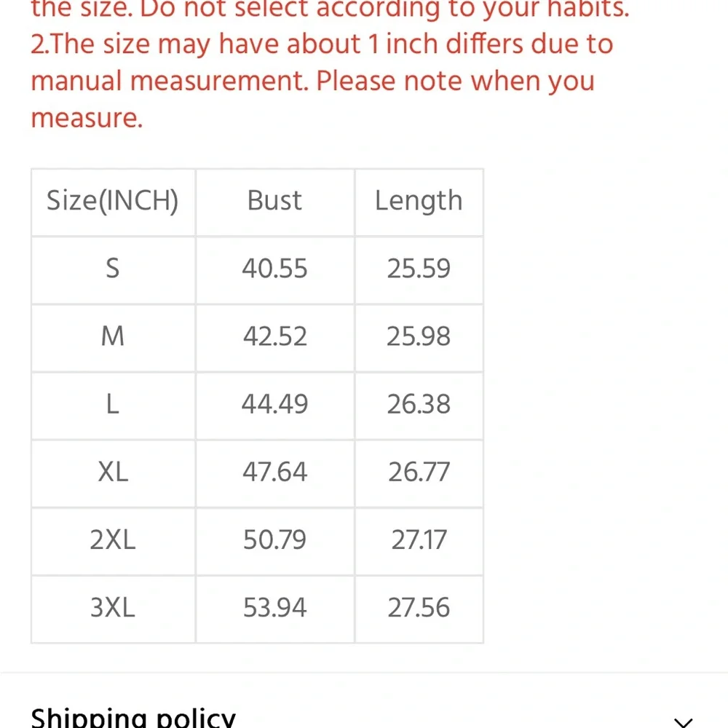Open the Shipping policy section heading
This screenshot has width=728, height=728.
coord(133,718)
